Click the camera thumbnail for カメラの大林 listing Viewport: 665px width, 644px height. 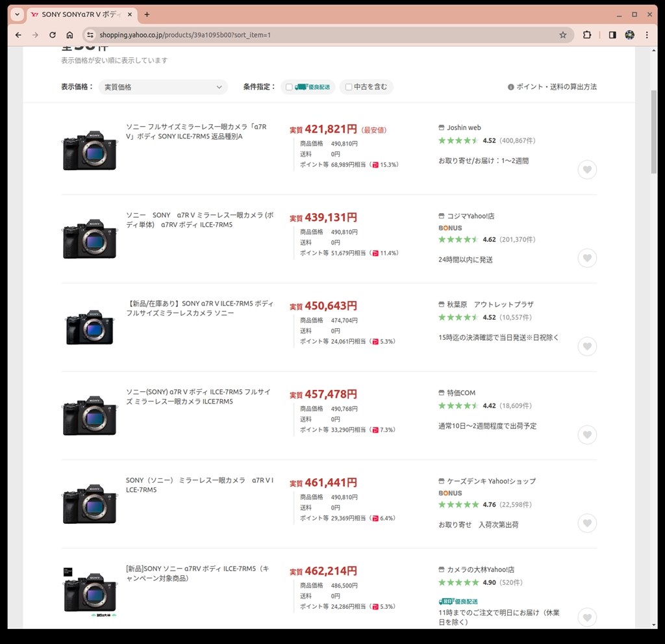click(90, 592)
